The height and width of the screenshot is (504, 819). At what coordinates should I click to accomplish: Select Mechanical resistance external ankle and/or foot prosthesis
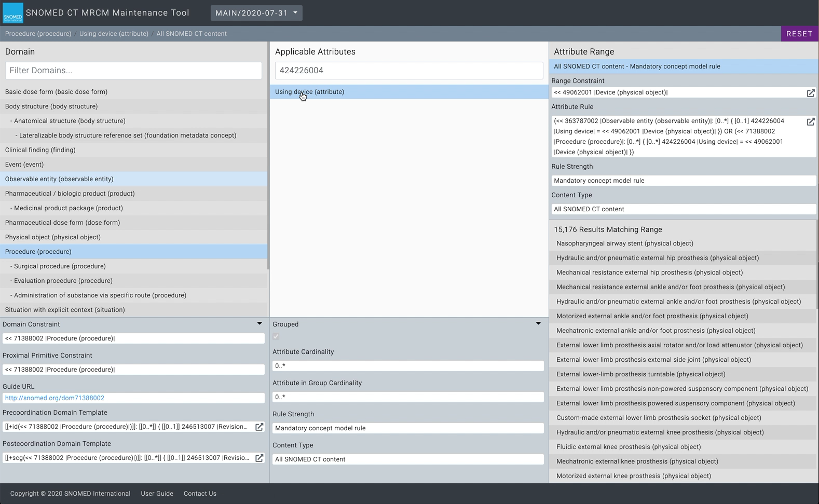pos(683,287)
